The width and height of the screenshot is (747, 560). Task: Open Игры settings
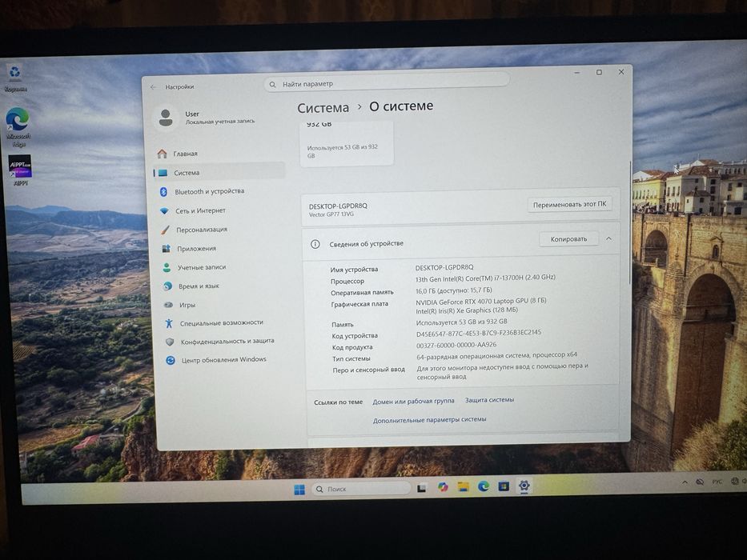tap(223, 305)
